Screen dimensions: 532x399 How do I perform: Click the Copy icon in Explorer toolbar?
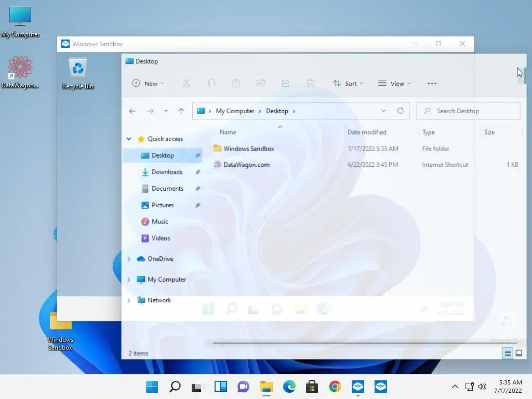pos(211,83)
